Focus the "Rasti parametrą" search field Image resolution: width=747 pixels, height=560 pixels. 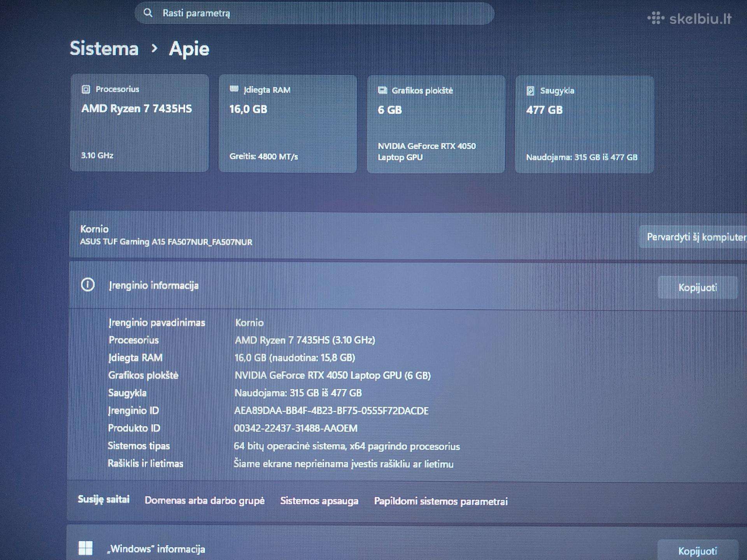(314, 13)
